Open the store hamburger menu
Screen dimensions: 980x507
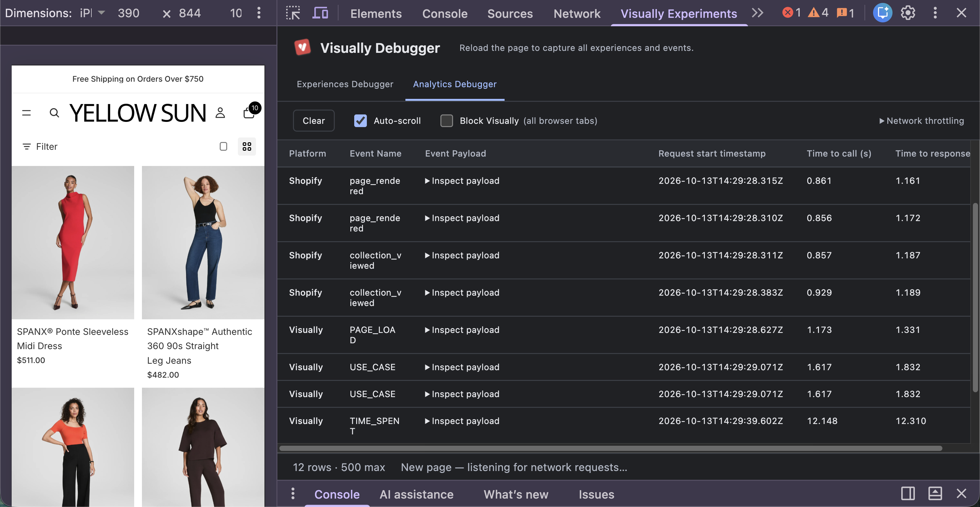pos(26,113)
